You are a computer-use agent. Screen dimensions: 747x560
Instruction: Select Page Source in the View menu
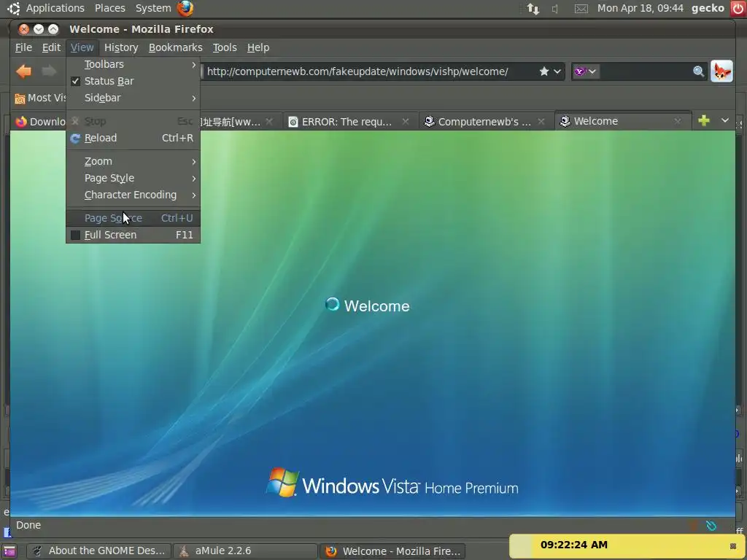(133, 218)
